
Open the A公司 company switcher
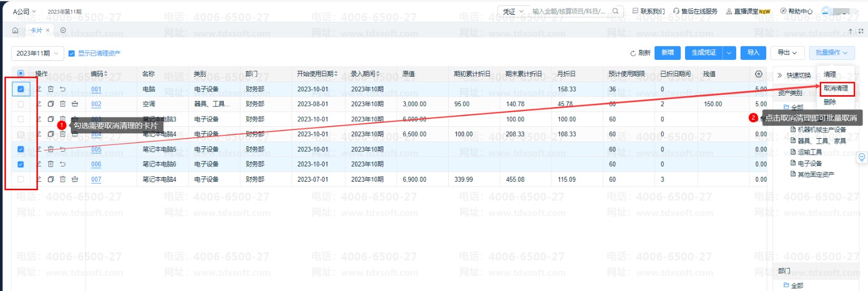[24, 11]
